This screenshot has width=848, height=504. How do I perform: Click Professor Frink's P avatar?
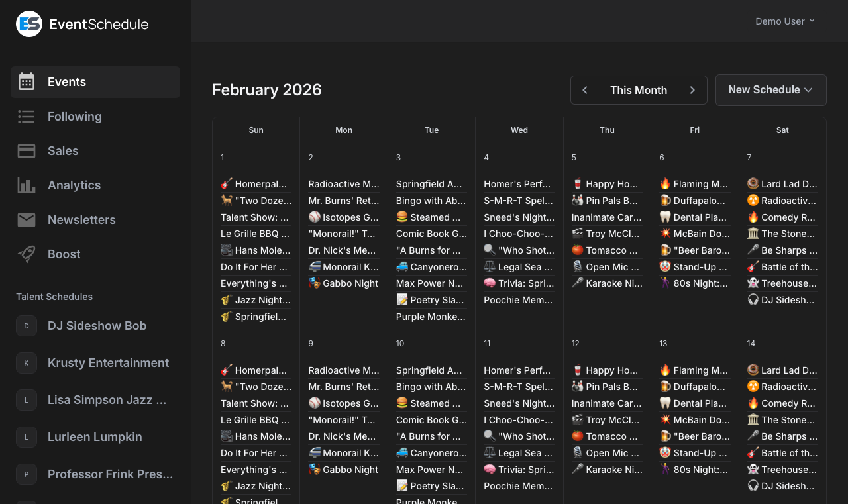[x=26, y=474]
